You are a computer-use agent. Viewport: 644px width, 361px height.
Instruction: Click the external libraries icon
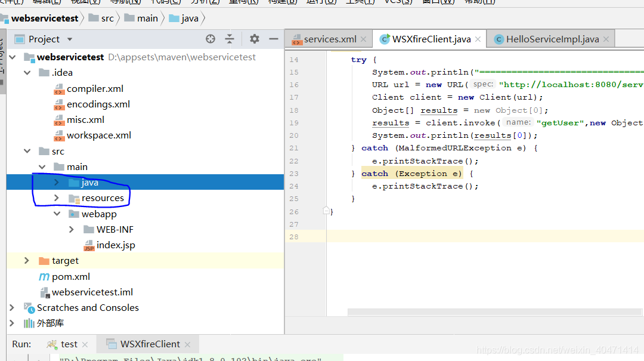[x=29, y=323]
